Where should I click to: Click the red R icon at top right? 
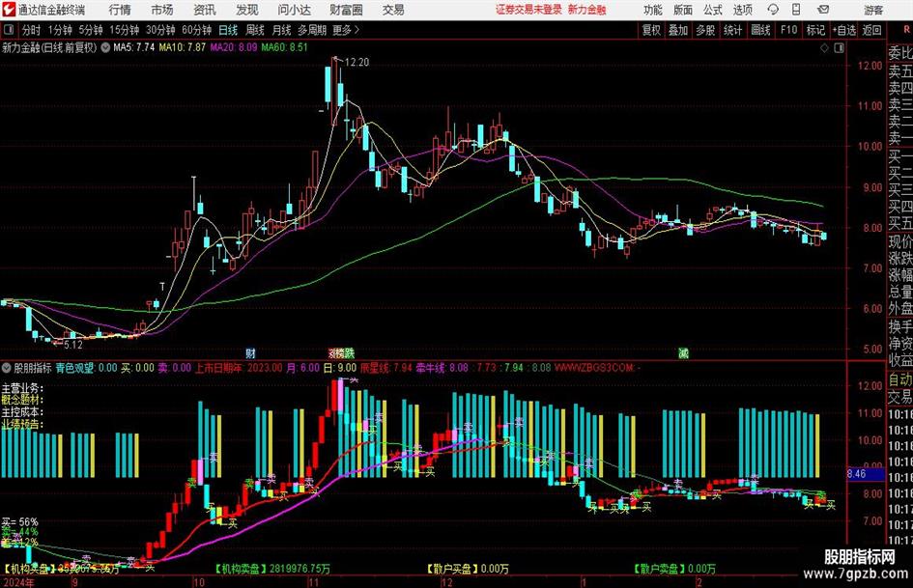point(906,29)
